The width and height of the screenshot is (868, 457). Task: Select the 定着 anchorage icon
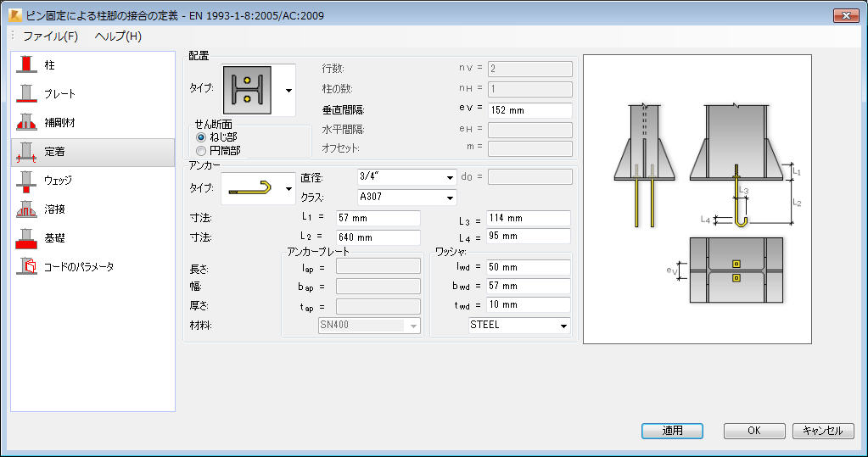(x=26, y=151)
